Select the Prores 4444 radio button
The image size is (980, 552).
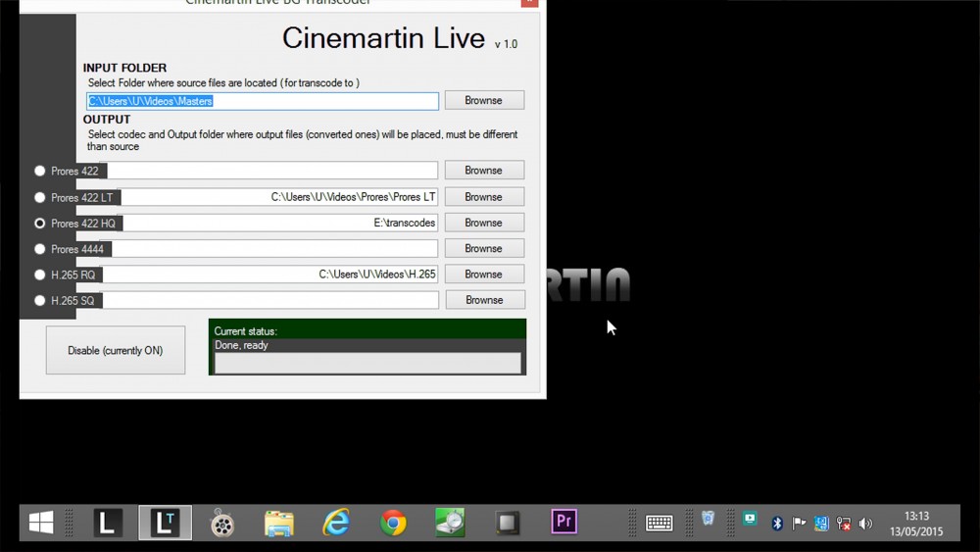(x=40, y=249)
